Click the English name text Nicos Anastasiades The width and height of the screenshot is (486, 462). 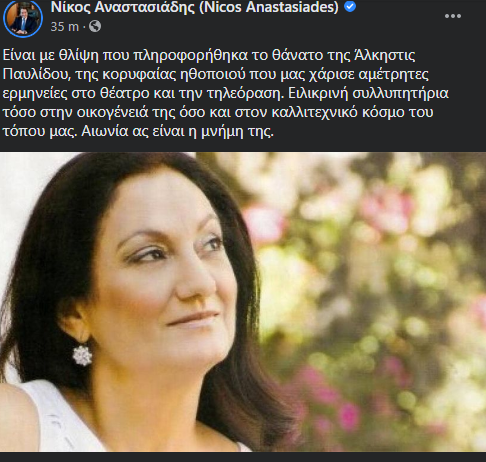pyautogui.click(x=269, y=7)
